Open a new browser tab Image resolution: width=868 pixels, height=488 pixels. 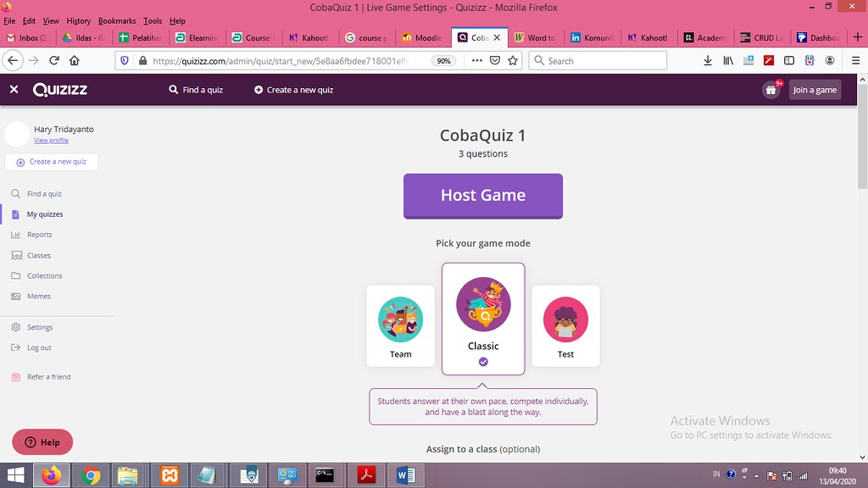coord(858,37)
